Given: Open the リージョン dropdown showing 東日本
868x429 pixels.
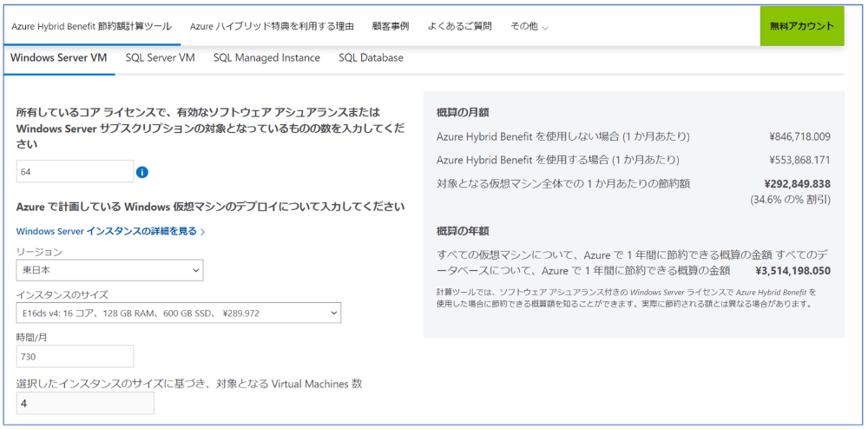Looking at the screenshot, I should click(x=109, y=270).
